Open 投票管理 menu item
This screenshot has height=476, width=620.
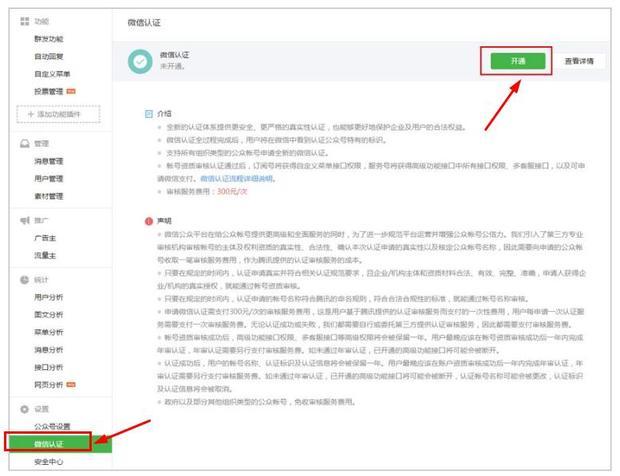pyautogui.click(x=49, y=91)
